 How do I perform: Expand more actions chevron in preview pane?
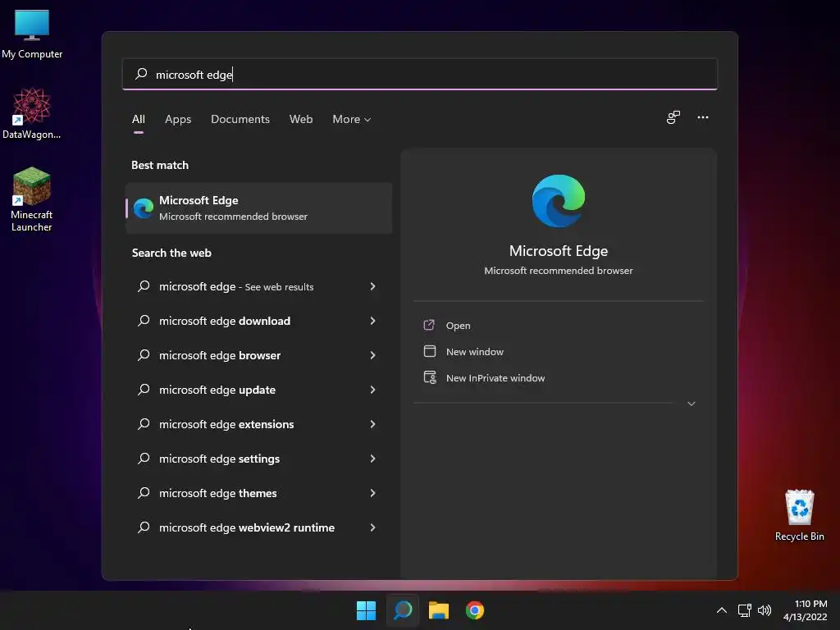691,404
